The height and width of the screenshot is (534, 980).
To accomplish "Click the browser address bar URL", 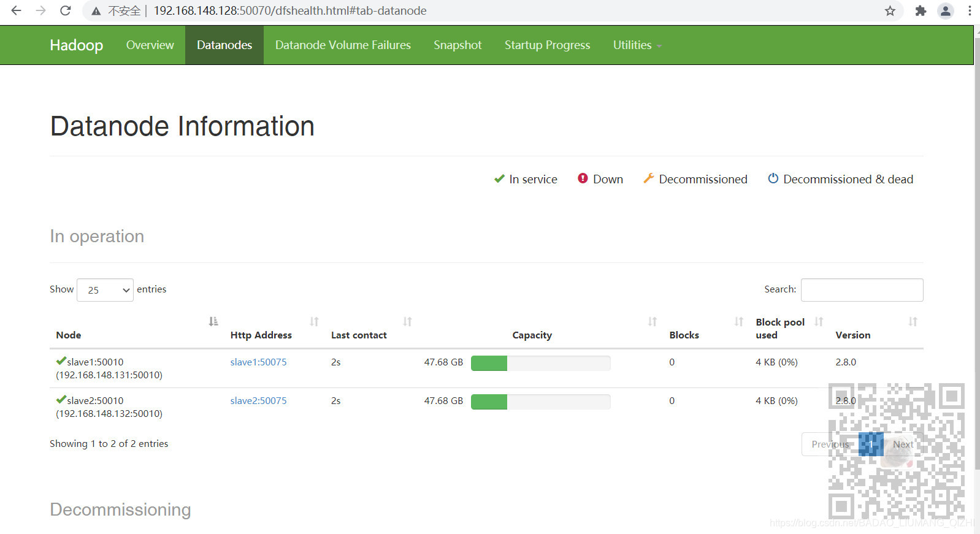I will [x=290, y=10].
